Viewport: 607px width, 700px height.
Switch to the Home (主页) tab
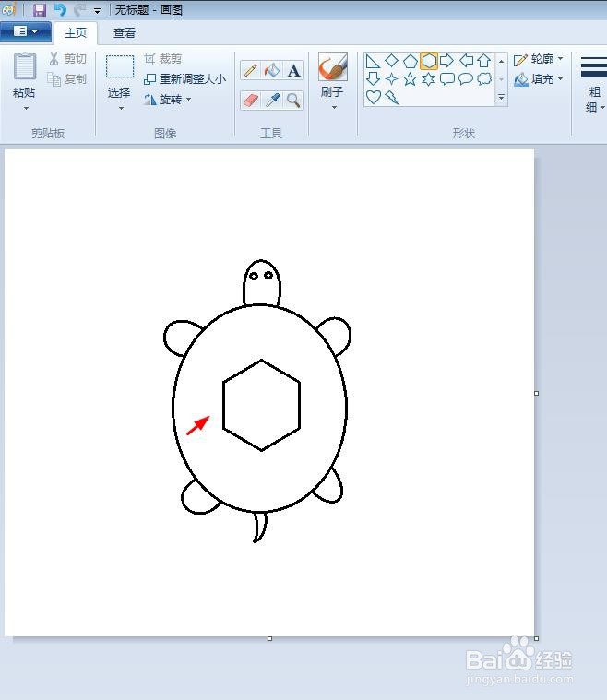tap(76, 33)
